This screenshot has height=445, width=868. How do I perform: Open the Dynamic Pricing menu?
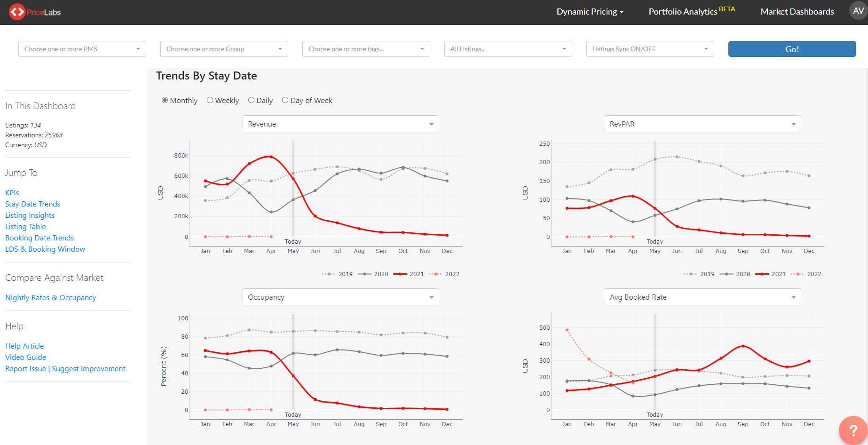(x=590, y=12)
